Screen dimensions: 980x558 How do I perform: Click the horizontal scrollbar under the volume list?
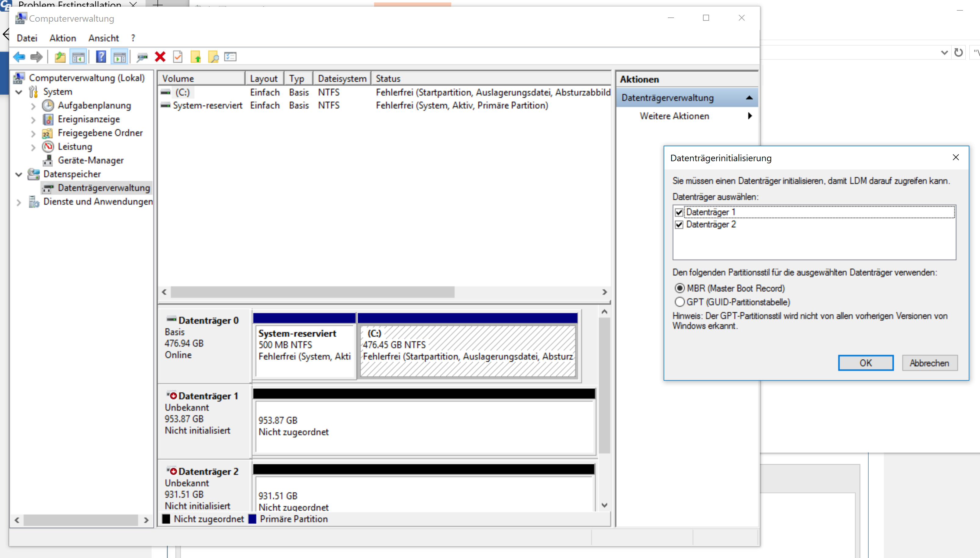pyautogui.click(x=312, y=292)
